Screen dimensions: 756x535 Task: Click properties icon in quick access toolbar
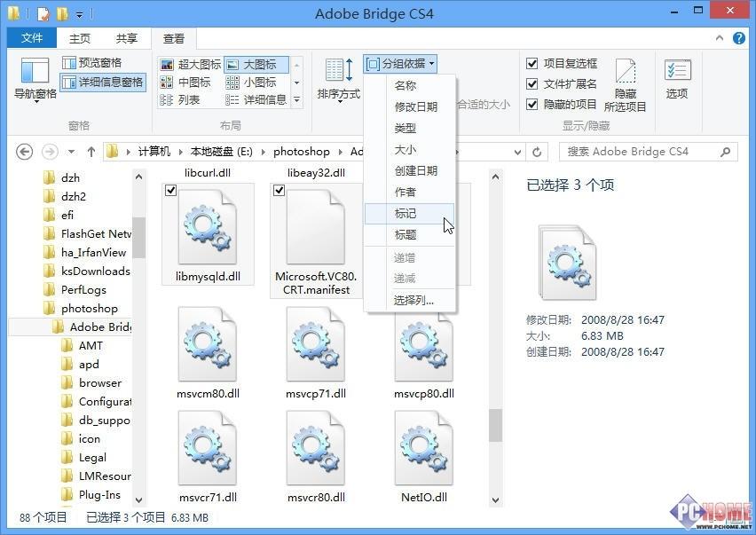[x=43, y=14]
